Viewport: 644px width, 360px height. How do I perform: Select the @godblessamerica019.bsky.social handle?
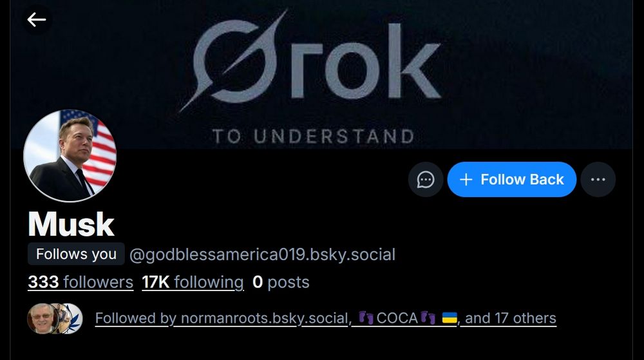pos(262,254)
